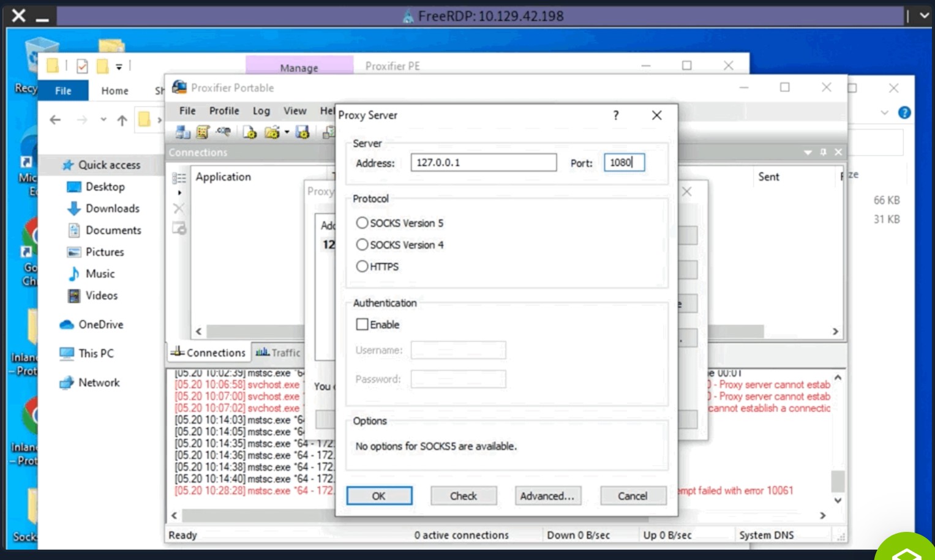
Task: Select Music in Explorer navigation pane
Action: point(91,274)
